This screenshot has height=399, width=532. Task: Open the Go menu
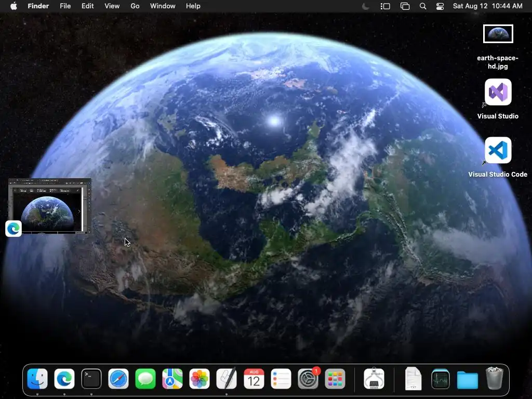135,6
